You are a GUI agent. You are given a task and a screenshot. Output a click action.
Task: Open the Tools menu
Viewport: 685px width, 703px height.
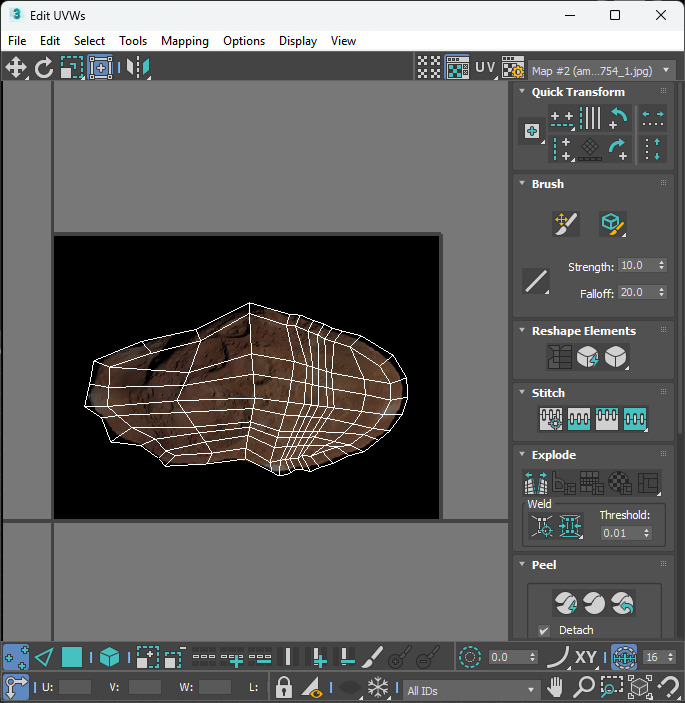click(133, 41)
